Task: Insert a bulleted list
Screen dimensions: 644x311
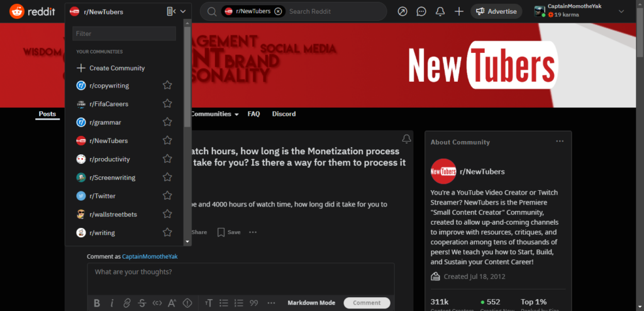Action: [x=224, y=303]
